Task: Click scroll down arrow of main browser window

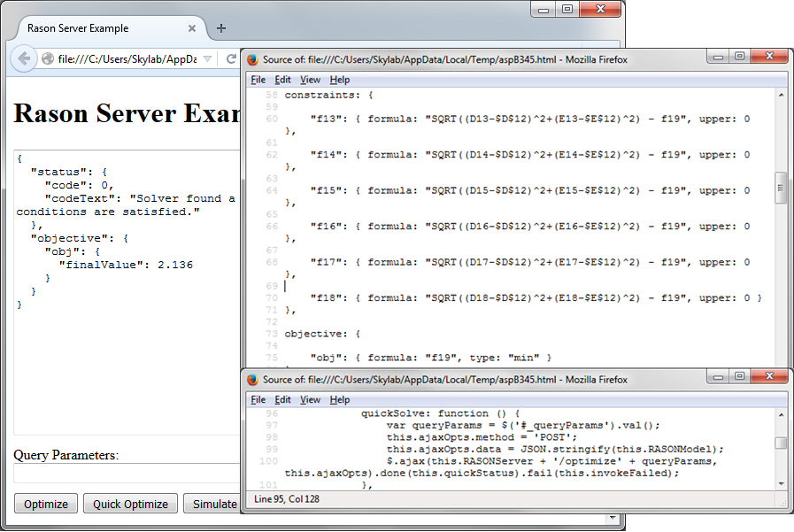Action: (613, 518)
